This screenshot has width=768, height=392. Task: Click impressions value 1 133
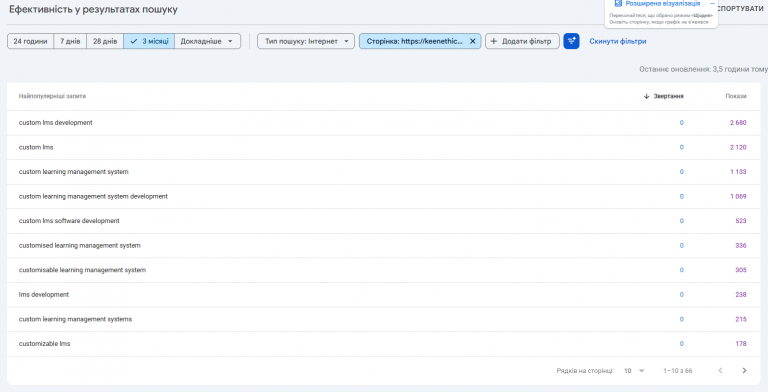point(738,172)
